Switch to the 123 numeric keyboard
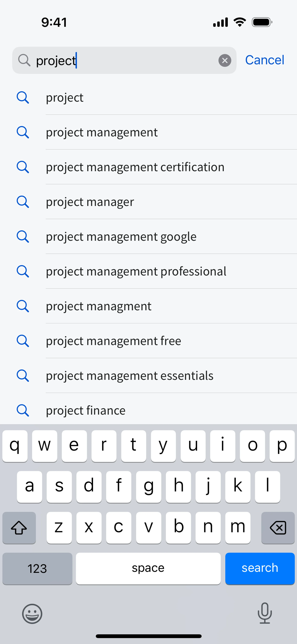 (37, 568)
